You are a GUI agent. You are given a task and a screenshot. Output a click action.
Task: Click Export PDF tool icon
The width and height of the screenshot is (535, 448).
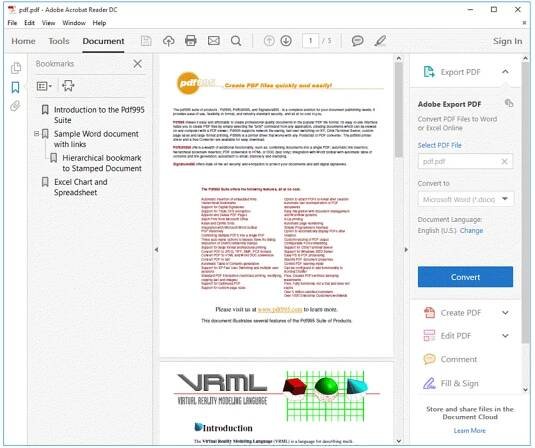429,72
